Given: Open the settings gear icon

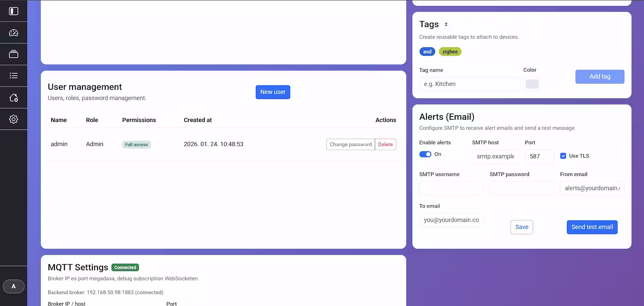Looking at the screenshot, I should 14,119.
